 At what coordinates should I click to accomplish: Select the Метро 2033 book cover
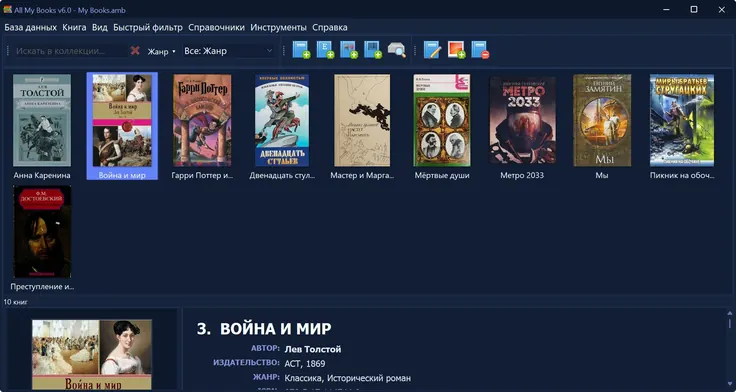pos(522,120)
